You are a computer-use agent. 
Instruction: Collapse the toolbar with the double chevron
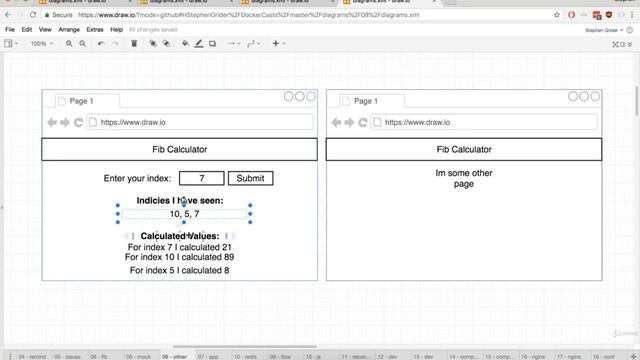(x=630, y=44)
